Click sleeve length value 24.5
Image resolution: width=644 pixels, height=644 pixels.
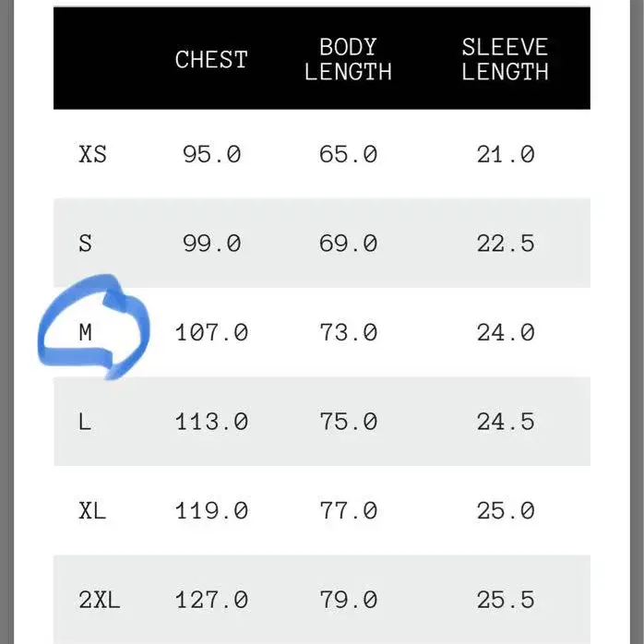click(x=506, y=422)
